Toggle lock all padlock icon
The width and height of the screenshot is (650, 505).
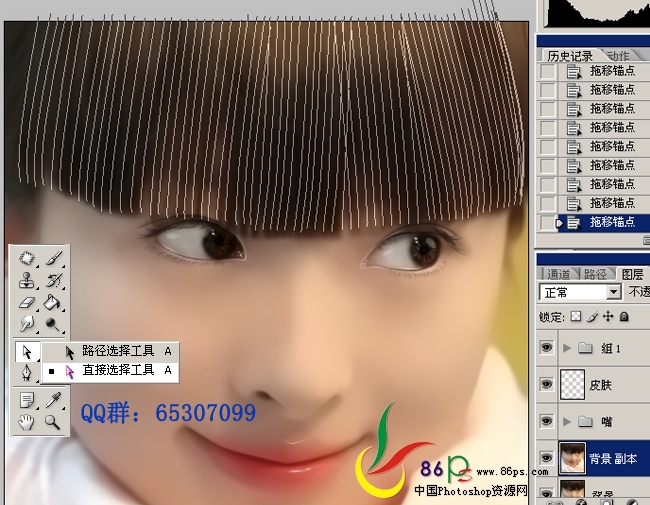click(x=624, y=317)
